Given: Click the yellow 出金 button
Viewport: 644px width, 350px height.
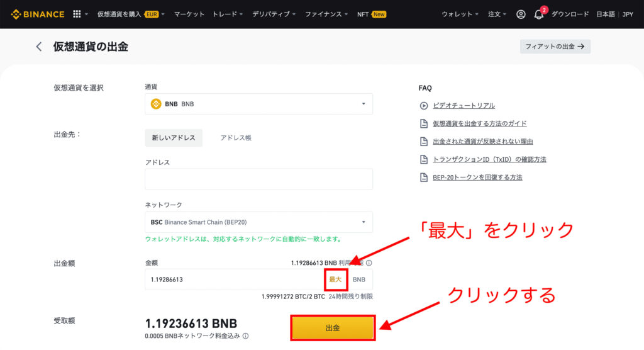Looking at the screenshot, I should tap(333, 328).
